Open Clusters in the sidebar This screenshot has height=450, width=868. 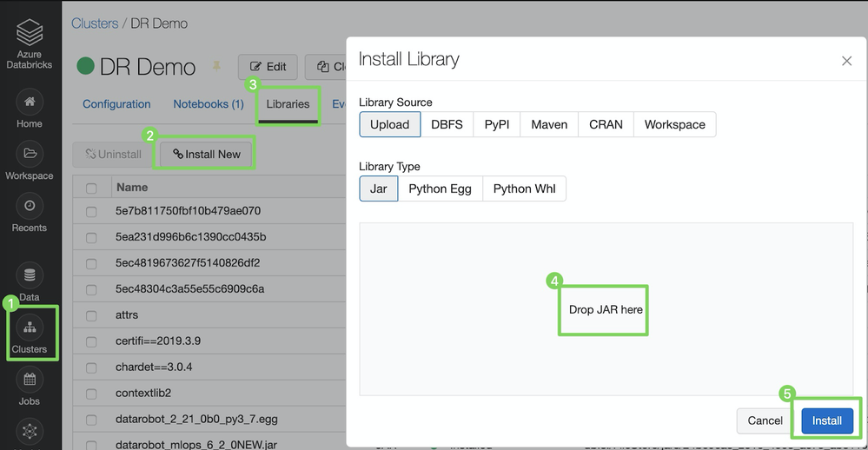tap(30, 334)
